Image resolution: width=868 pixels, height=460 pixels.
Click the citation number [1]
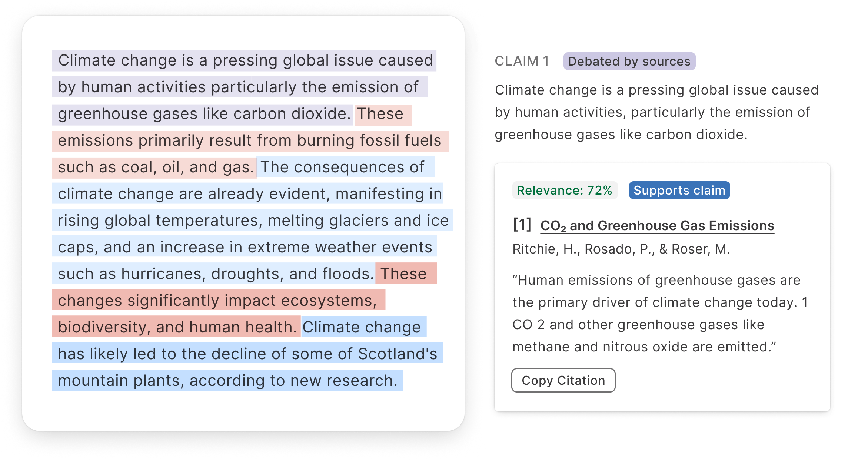[x=522, y=225]
